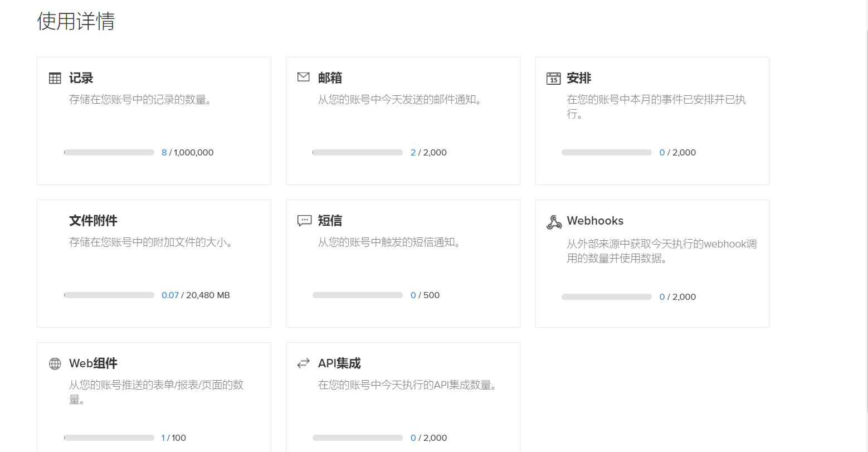Click the globe icon beside Web组件
Image resolution: width=868 pixels, height=452 pixels.
pos(55,364)
